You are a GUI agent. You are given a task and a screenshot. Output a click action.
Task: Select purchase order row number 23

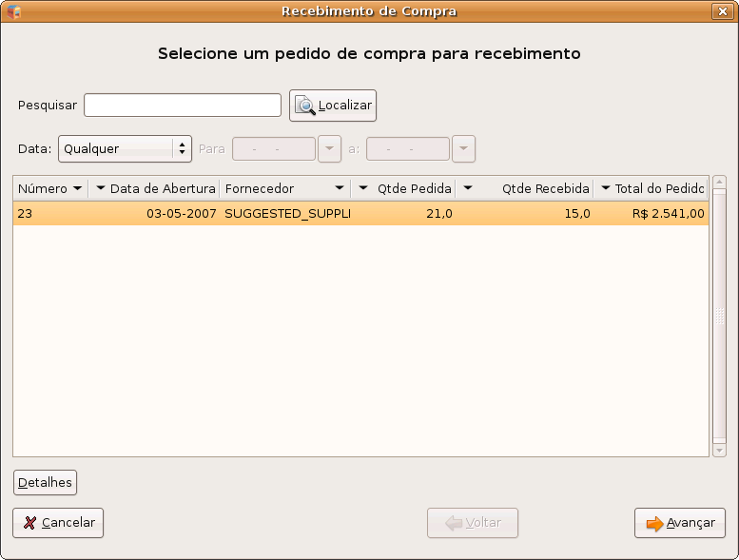(x=360, y=214)
